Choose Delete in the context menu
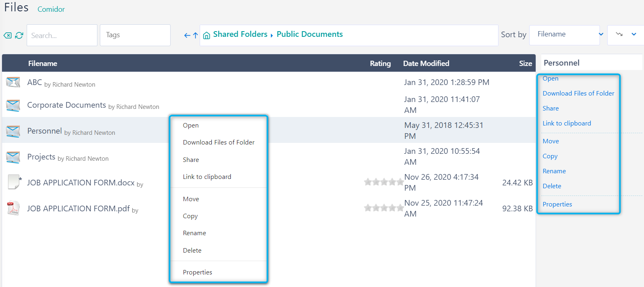This screenshot has width=644, height=287. point(192,251)
